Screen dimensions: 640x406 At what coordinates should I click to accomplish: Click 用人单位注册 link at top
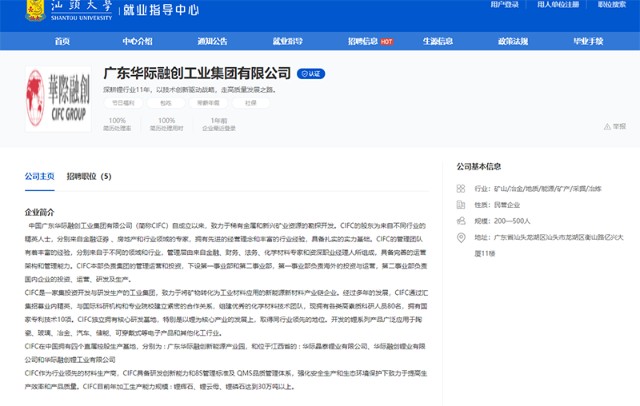[558, 4]
